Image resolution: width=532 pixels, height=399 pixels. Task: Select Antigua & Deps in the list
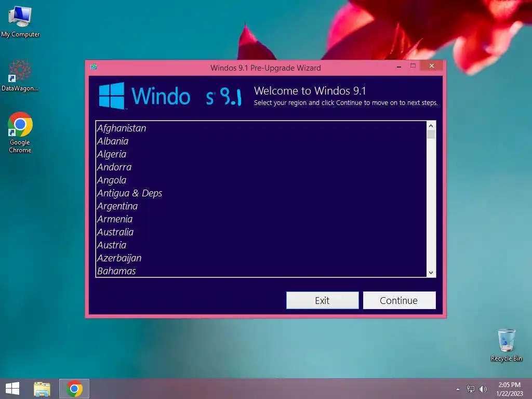261,193
